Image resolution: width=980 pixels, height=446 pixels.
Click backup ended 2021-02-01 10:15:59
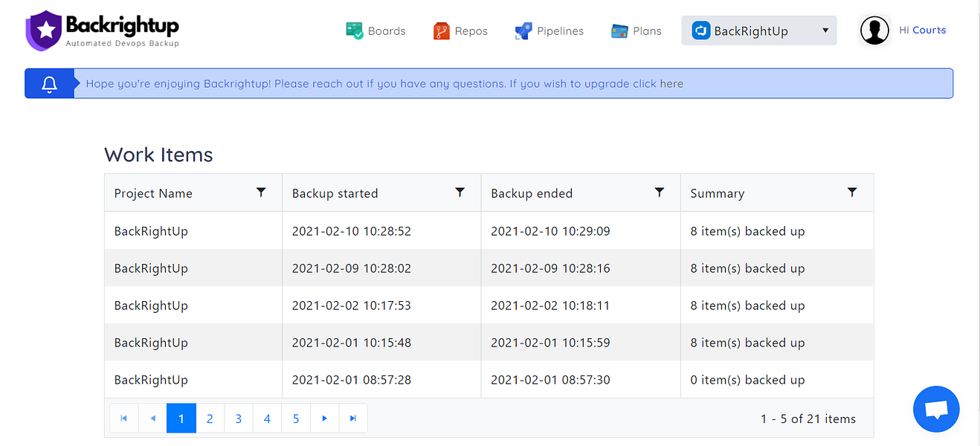coord(551,343)
